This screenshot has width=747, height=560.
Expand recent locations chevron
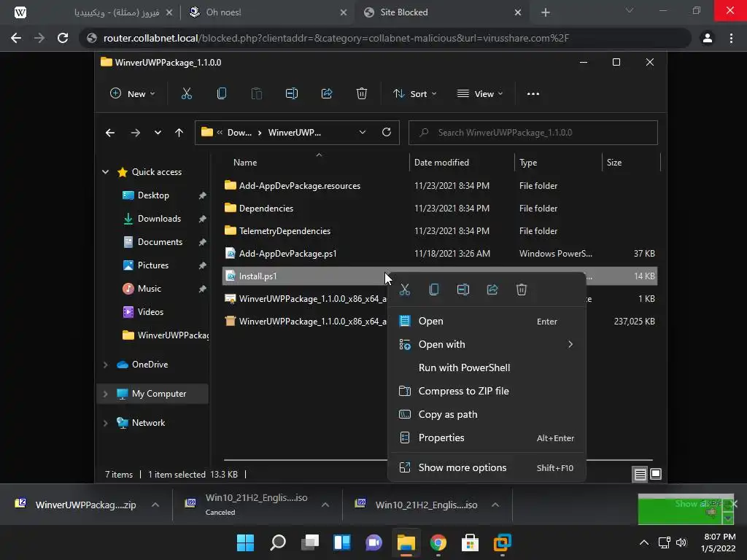click(x=158, y=133)
